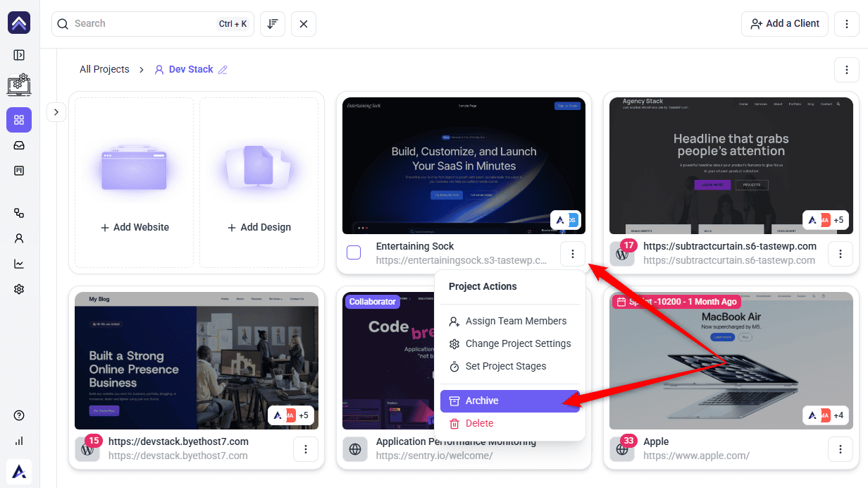The image size is (868, 488).
Task: Open Apple project three-dot menu
Action: pyautogui.click(x=841, y=449)
